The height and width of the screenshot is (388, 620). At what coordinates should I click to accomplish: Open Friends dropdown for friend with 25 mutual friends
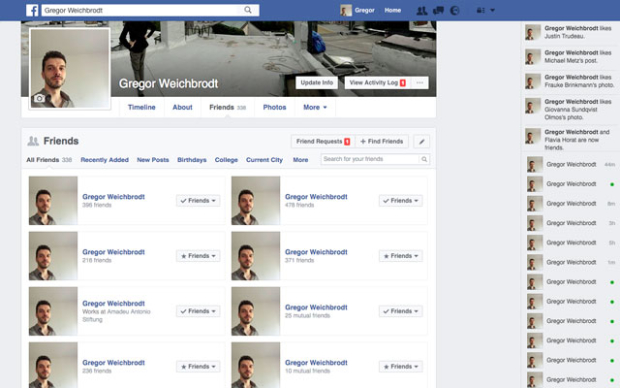[x=401, y=311]
